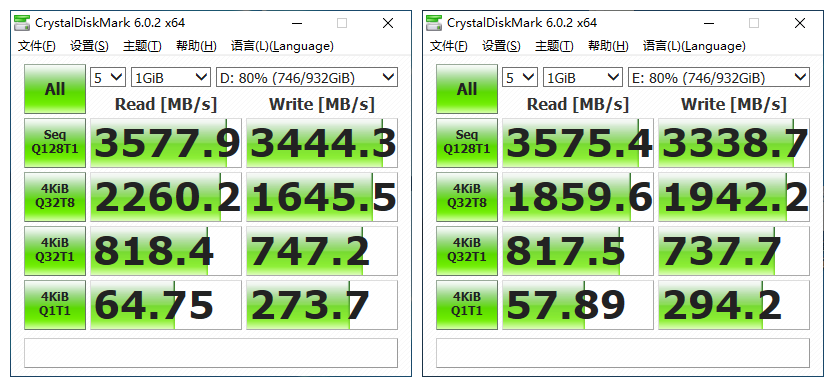834x387 pixels.
Task: Expand 1GiB test size dropdown in E: window
Action: pyautogui.click(x=583, y=78)
